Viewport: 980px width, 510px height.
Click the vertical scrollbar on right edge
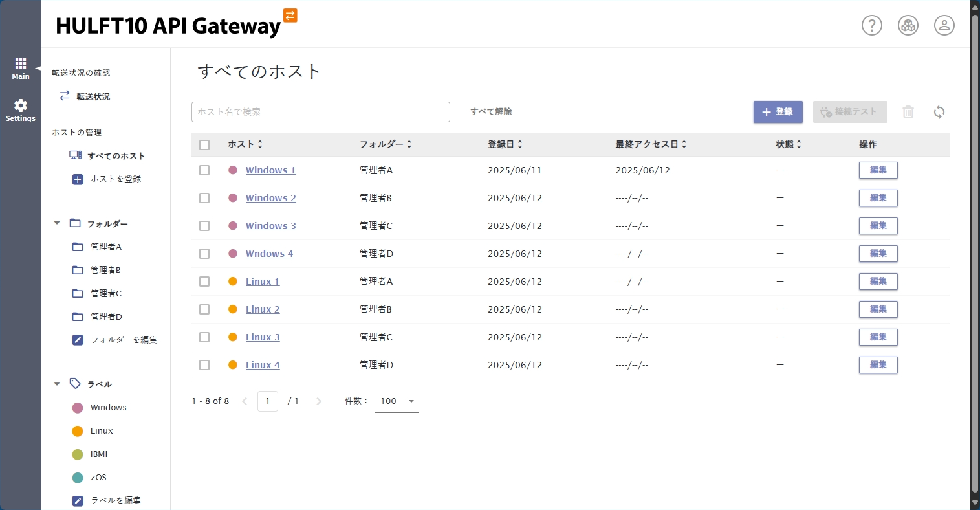[975, 255]
